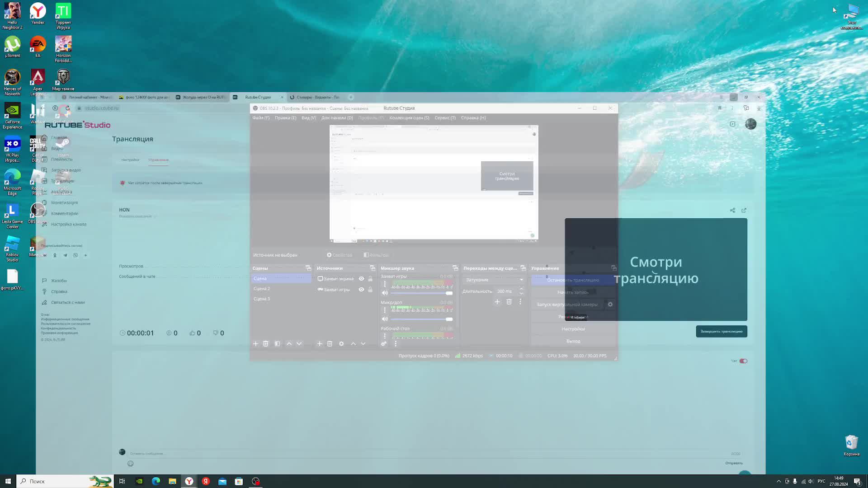Open source properties gear in Источники
The image size is (868, 488).
(x=341, y=344)
